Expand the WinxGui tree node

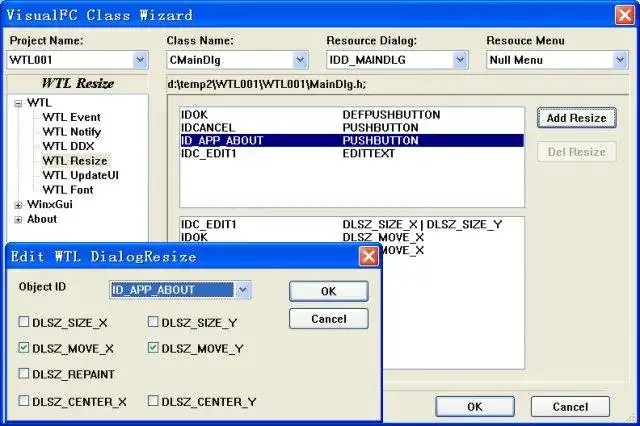(18, 205)
